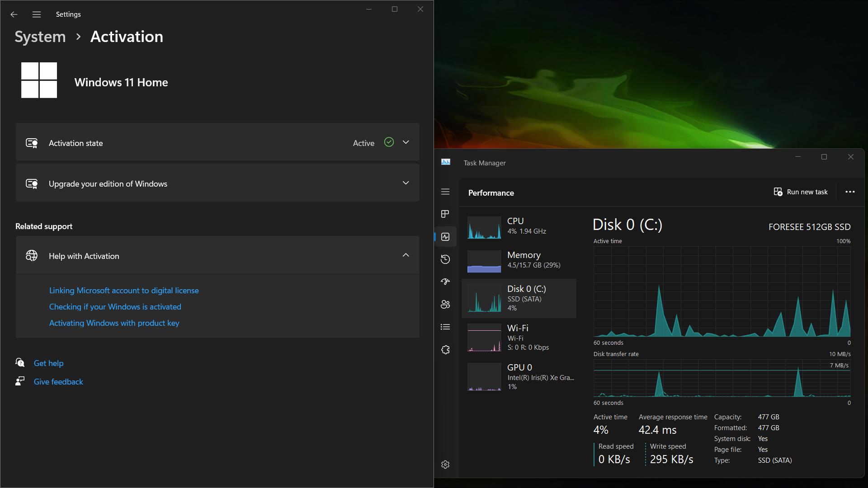Click Run new task in Task Manager
The image size is (868, 488).
click(801, 192)
